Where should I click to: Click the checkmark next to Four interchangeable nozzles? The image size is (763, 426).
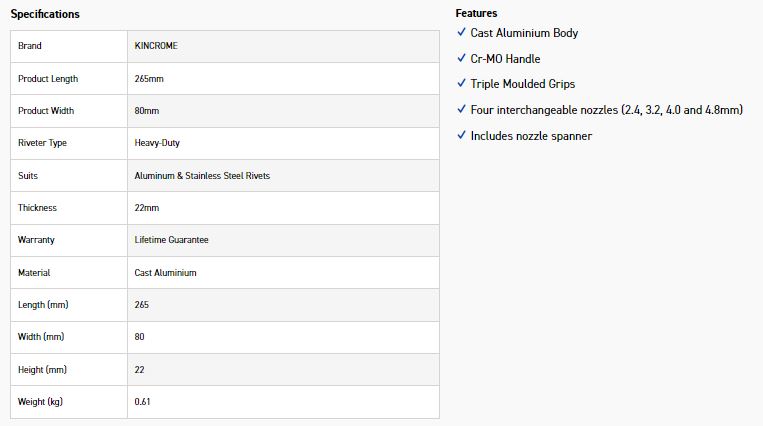(461, 109)
